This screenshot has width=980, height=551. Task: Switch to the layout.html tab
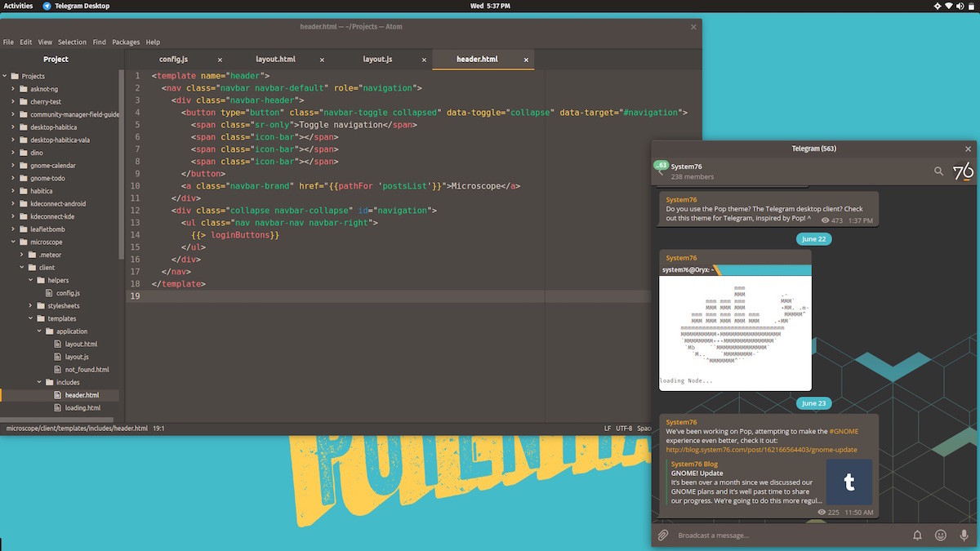coord(276,59)
